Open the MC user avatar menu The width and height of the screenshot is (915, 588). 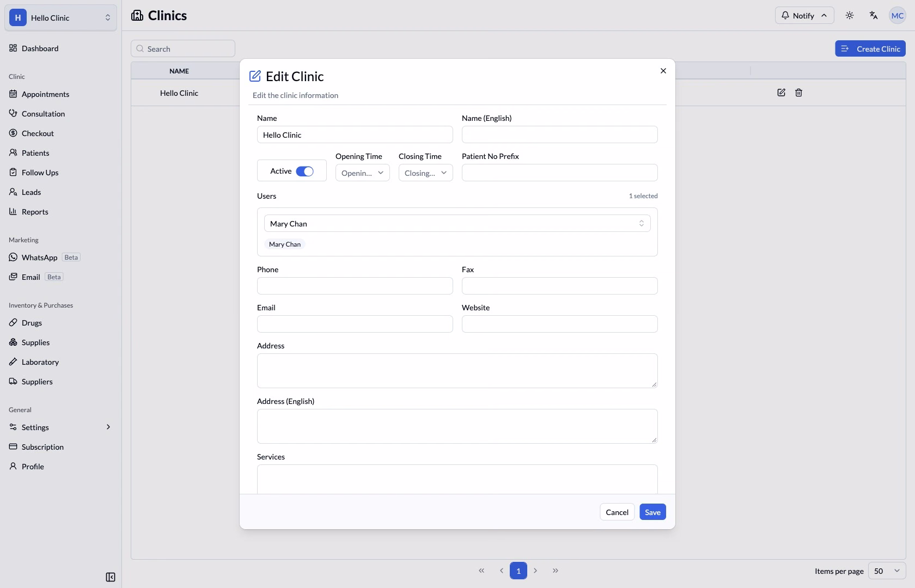pos(898,15)
